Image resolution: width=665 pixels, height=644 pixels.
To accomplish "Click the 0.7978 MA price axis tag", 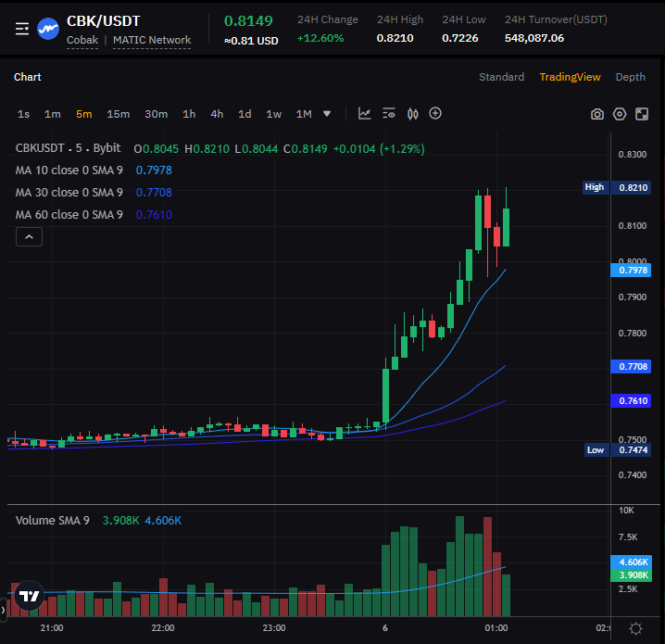I will click(x=631, y=271).
